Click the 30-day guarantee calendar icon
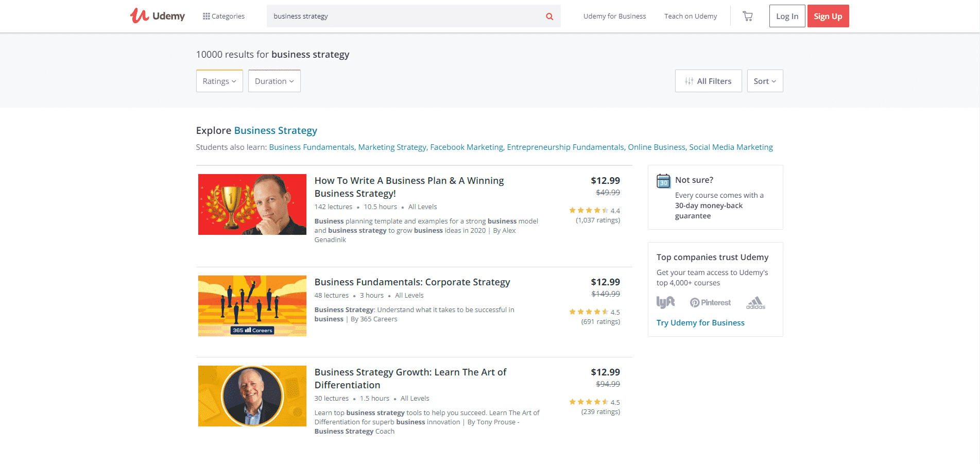 point(664,181)
